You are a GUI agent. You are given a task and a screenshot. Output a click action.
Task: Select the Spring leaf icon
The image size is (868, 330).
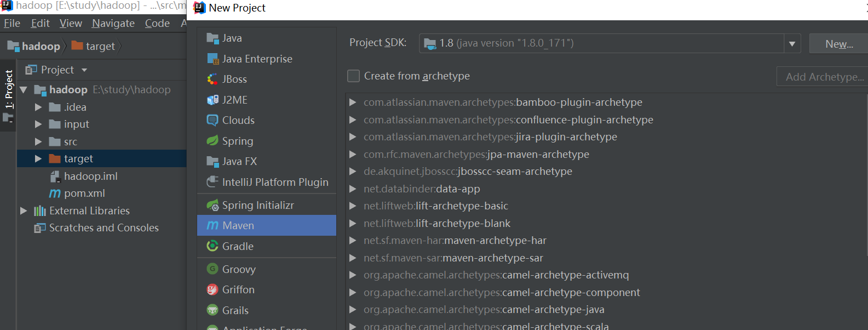212,141
